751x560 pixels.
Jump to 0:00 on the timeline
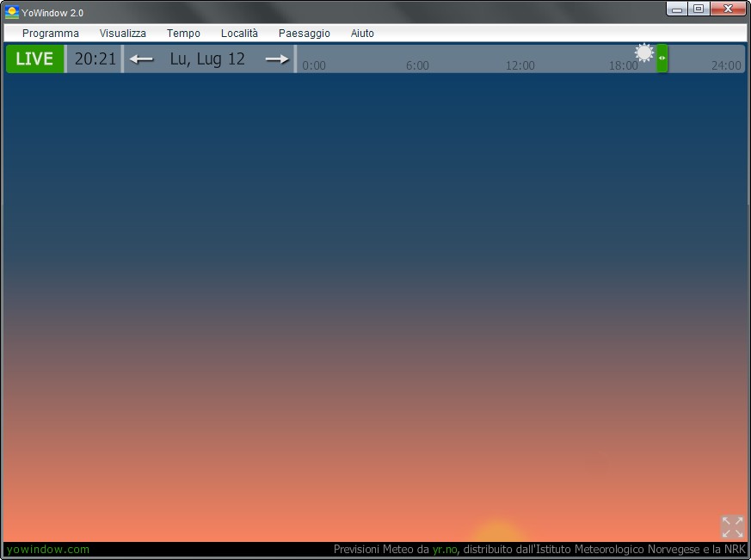pyautogui.click(x=314, y=65)
